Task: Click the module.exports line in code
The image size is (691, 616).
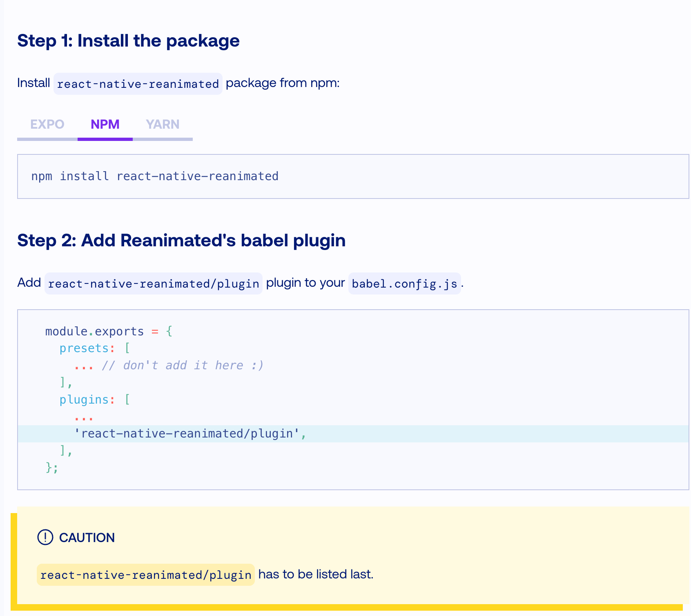Action: 109,331
